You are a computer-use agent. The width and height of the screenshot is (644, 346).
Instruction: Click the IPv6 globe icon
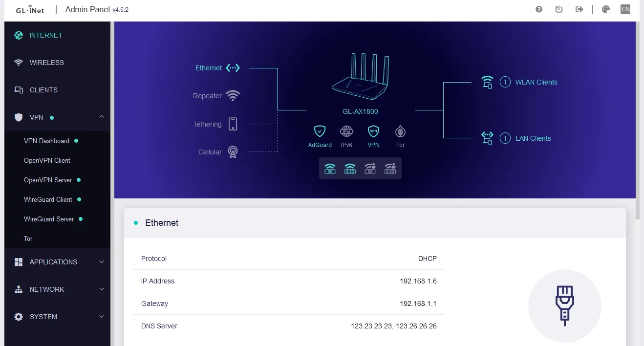tap(346, 131)
